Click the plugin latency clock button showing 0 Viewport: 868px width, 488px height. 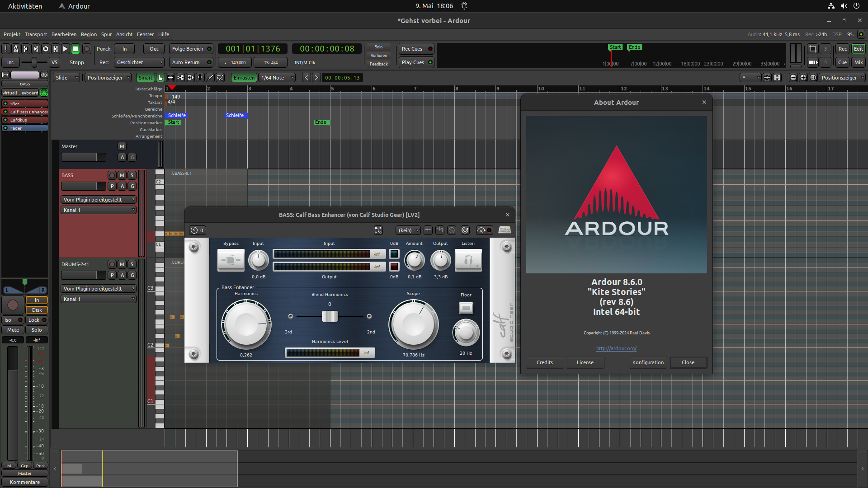[197, 230]
